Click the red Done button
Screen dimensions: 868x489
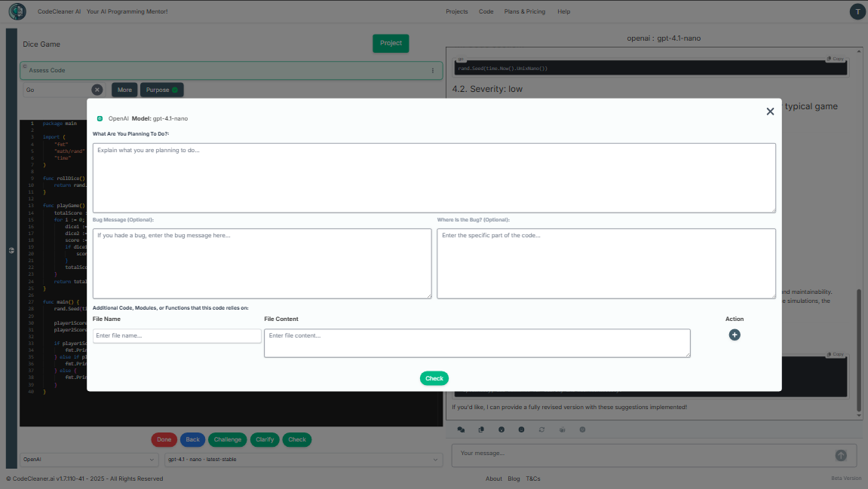click(164, 440)
